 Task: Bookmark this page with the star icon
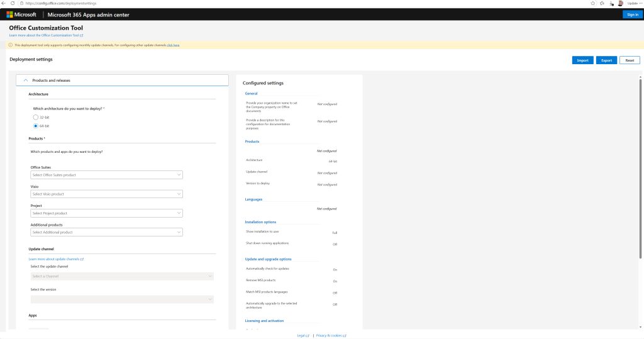[592, 3]
